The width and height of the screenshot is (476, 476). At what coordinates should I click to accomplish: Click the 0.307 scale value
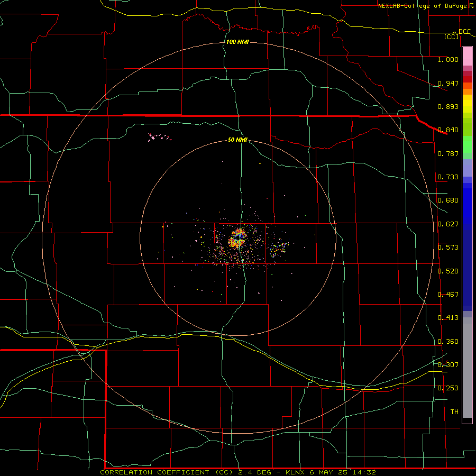(448, 365)
